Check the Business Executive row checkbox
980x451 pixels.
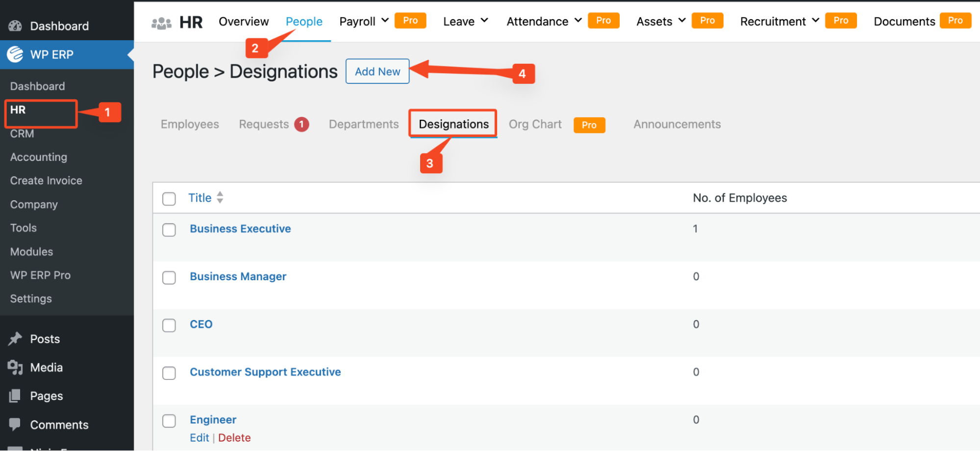coord(169,230)
